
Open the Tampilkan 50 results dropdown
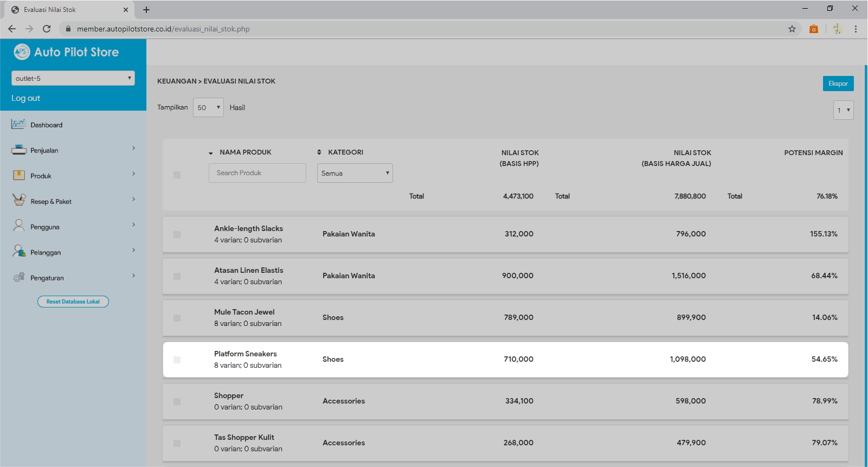[x=208, y=107]
